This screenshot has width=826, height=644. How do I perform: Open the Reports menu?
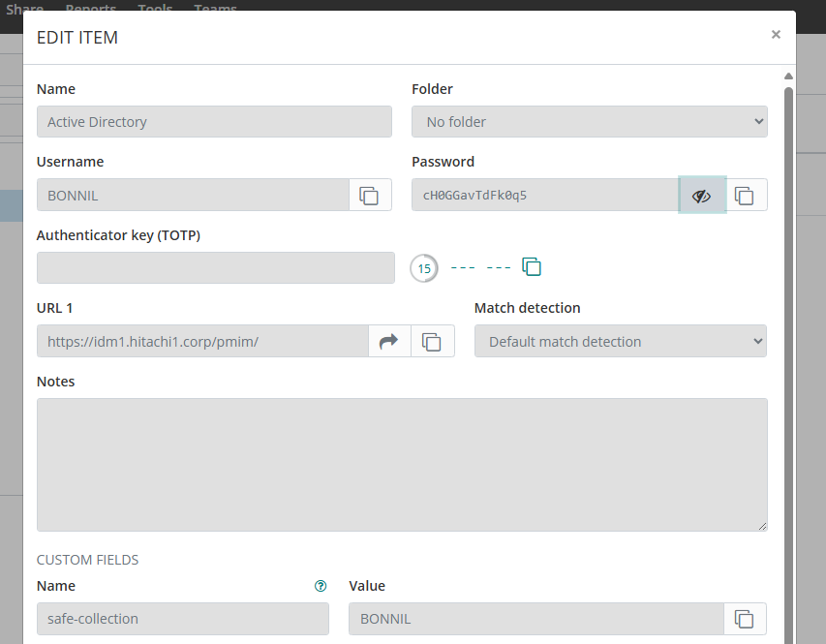click(91, 9)
